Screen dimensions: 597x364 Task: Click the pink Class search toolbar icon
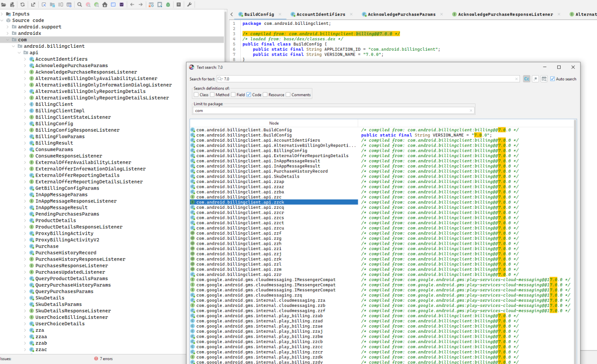click(x=88, y=4)
